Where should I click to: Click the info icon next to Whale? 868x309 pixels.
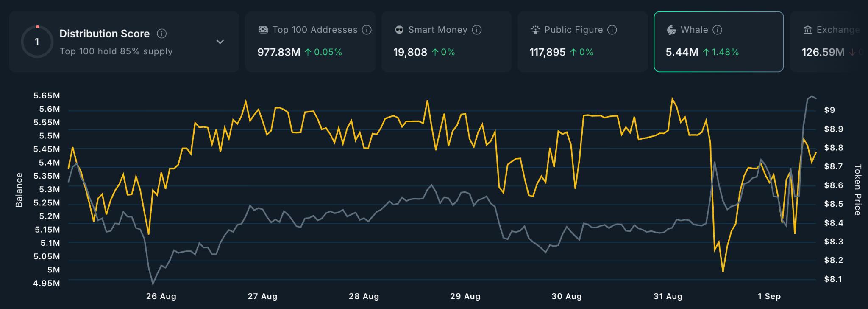point(717,30)
